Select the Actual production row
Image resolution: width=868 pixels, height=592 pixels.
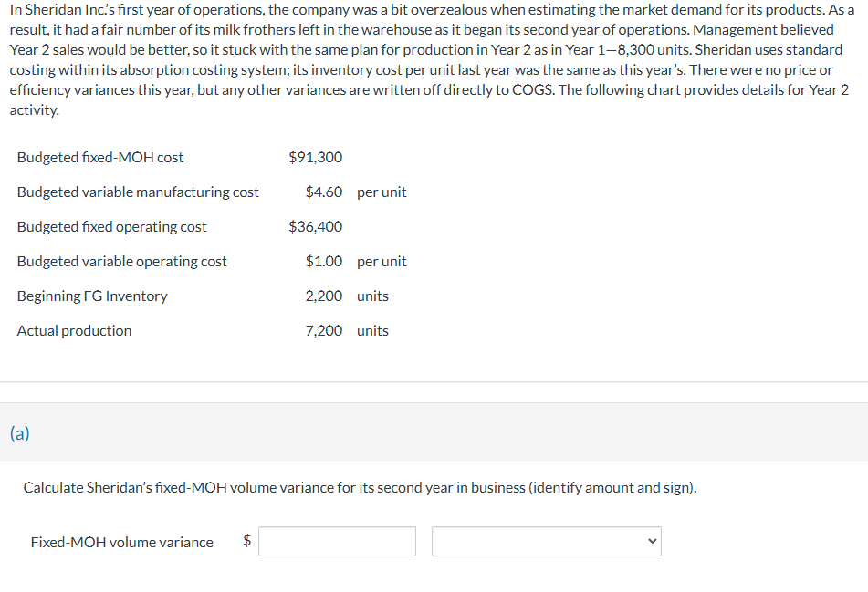(74, 330)
